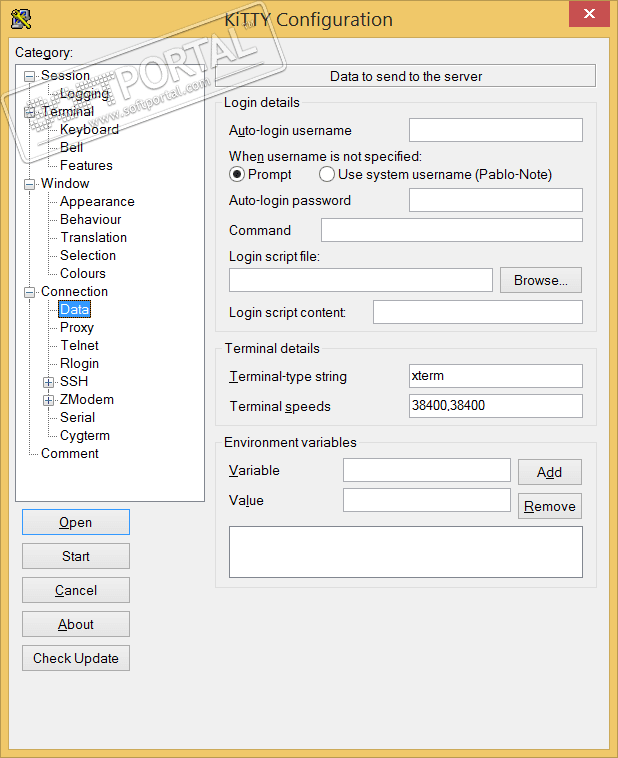Open the Comment category

coord(70,453)
